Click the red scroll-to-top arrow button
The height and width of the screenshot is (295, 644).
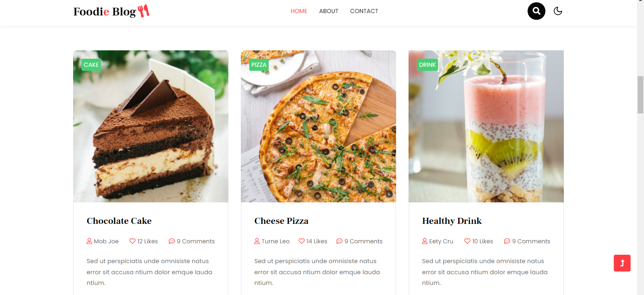(622, 263)
